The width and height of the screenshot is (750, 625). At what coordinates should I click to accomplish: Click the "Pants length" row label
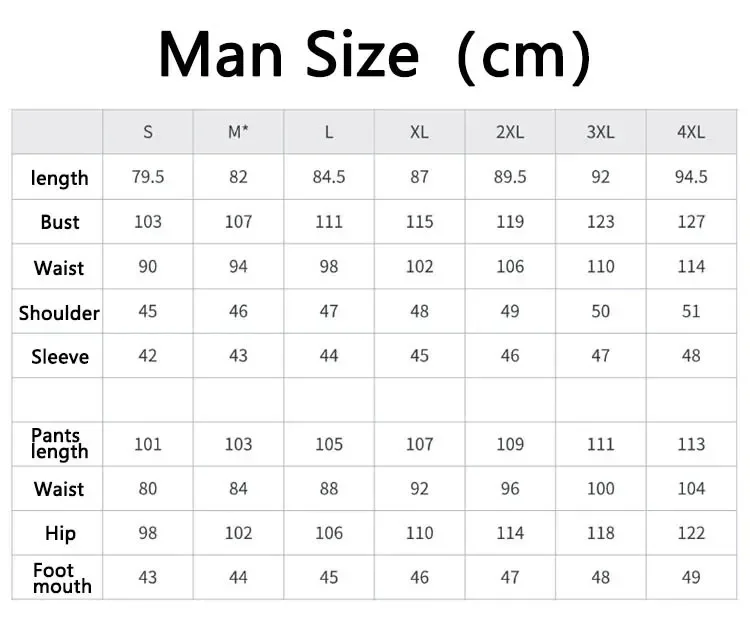(x=59, y=443)
